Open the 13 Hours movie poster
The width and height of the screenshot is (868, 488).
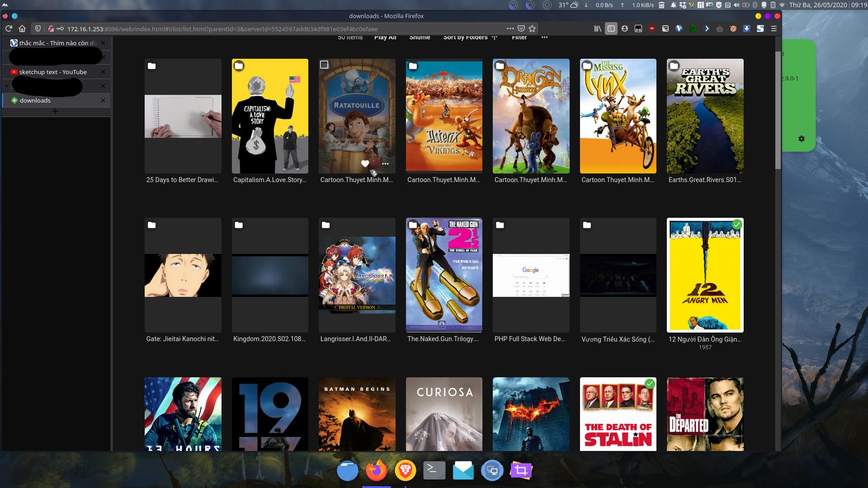pyautogui.click(x=183, y=414)
